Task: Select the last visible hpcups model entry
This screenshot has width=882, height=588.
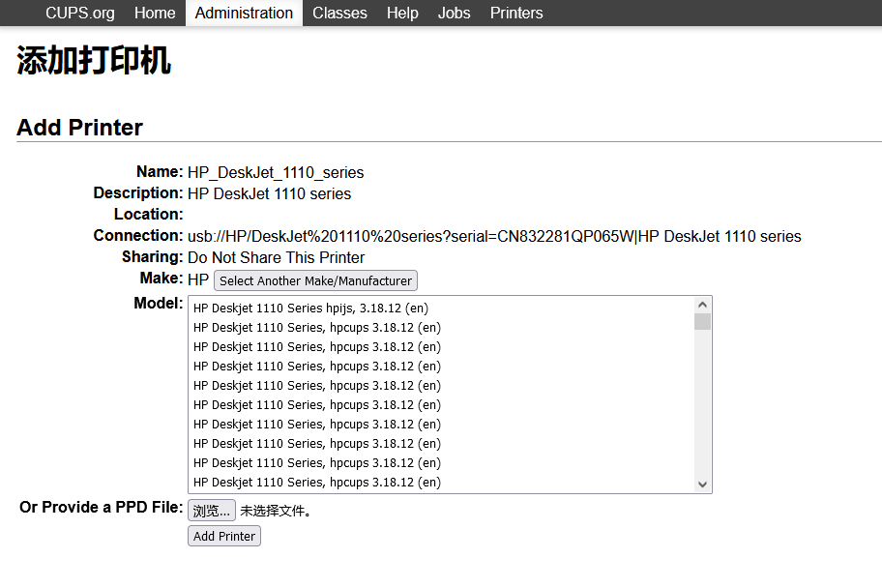Action: [x=316, y=483]
